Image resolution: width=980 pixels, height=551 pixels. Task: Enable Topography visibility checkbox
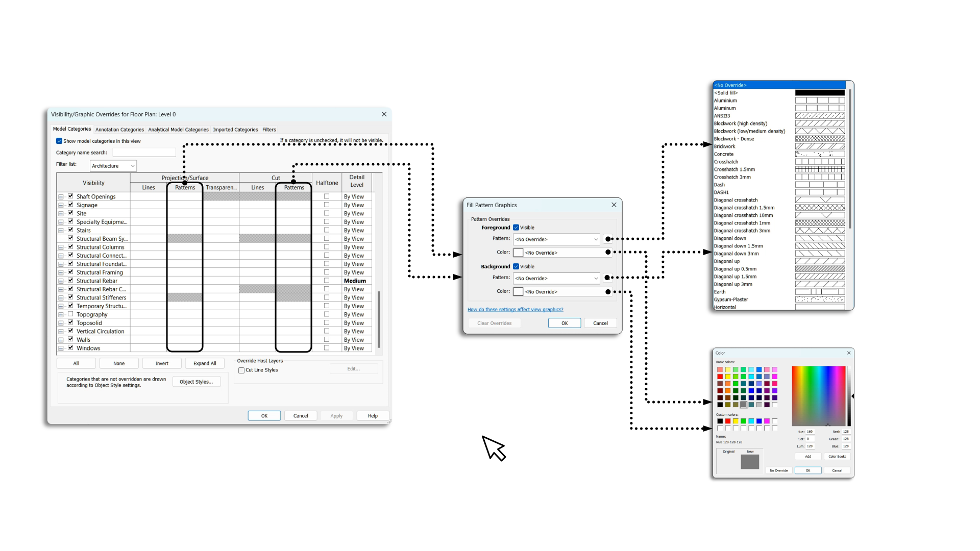tap(70, 314)
